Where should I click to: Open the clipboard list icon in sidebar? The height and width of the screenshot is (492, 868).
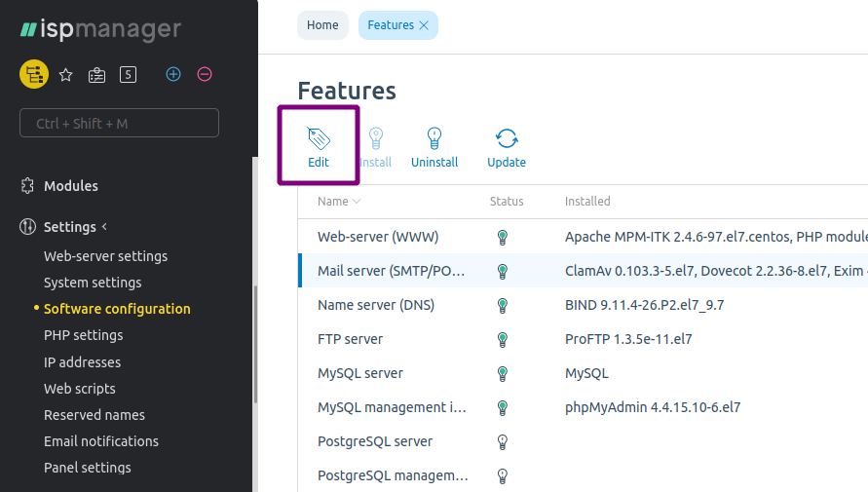[x=96, y=75]
